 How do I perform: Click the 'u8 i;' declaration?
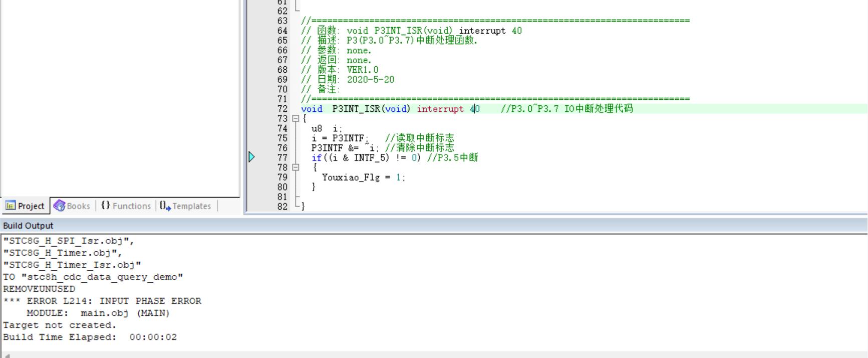pyautogui.click(x=327, y=128)
